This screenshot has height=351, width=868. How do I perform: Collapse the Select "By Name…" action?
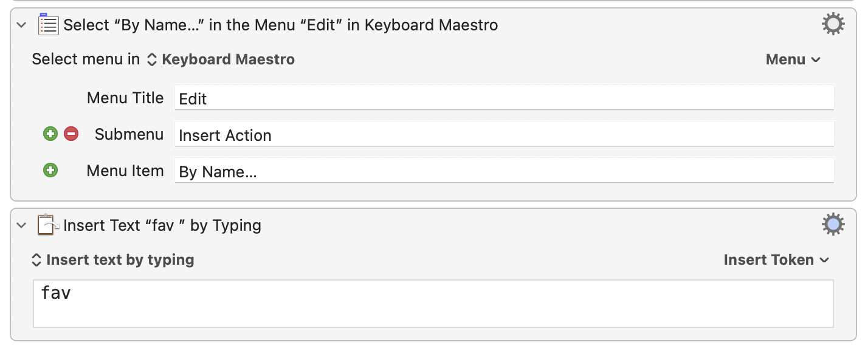(x=22, y=25)
